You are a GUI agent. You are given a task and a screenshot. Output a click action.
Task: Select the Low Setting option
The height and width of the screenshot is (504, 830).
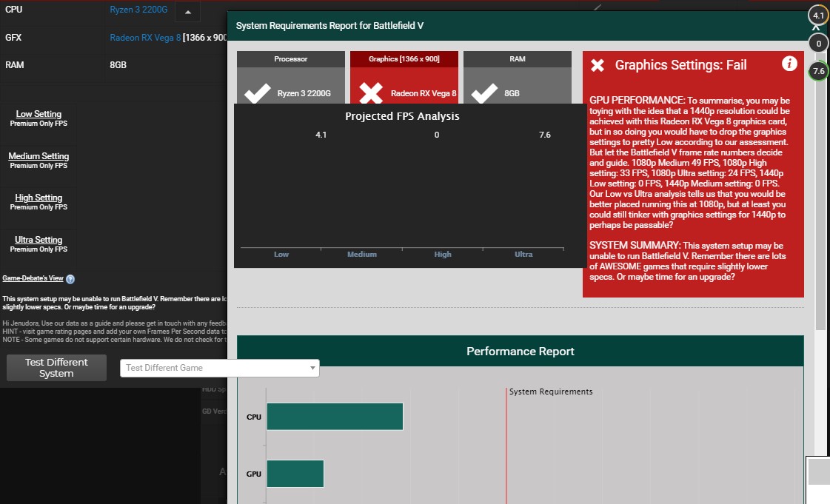point(39,114)
